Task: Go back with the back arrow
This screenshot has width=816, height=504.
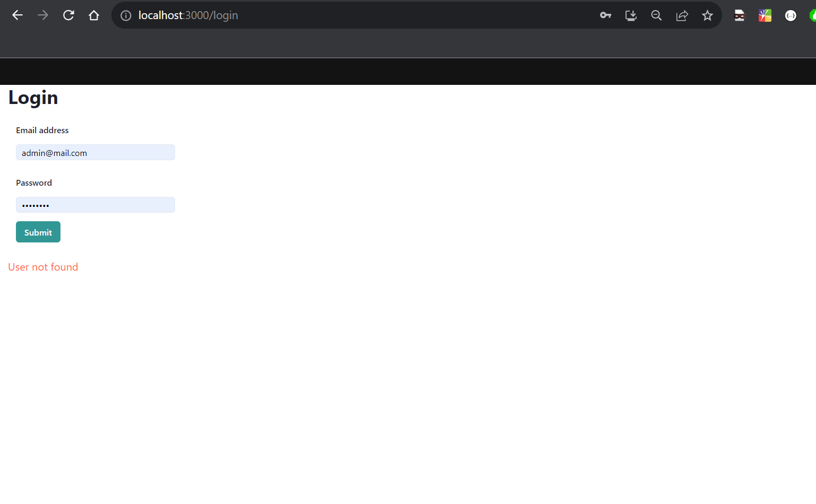Action: [18, 15]
